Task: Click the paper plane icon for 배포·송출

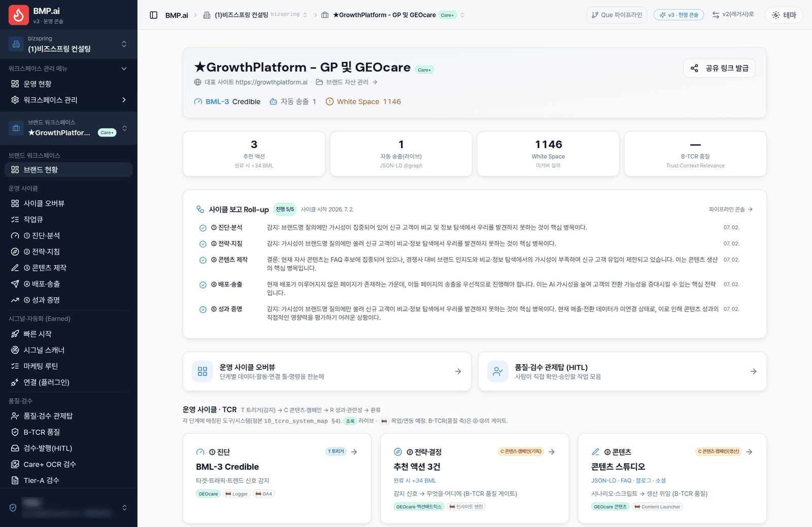Action: coord(15,284)
